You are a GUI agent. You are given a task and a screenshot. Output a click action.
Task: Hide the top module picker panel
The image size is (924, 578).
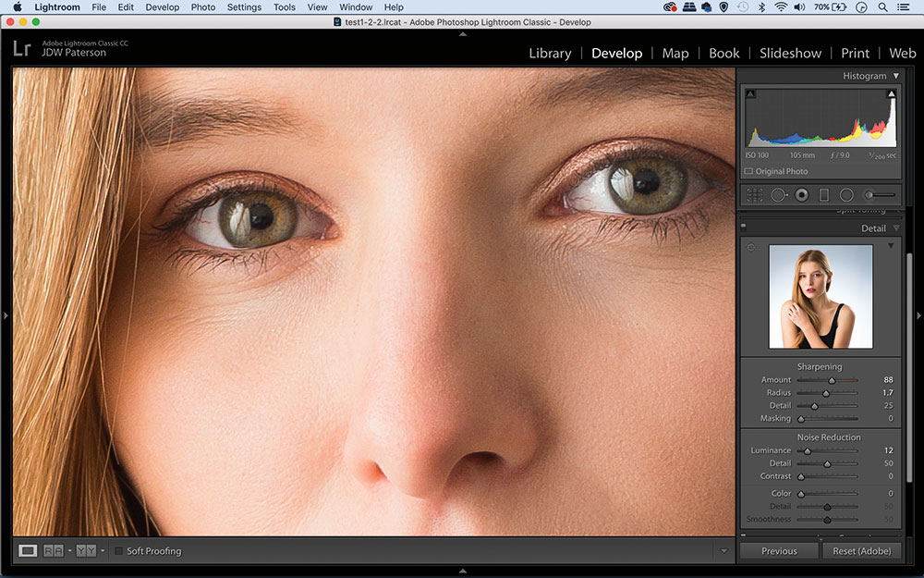pyautogui.click(x=463, y=34)
